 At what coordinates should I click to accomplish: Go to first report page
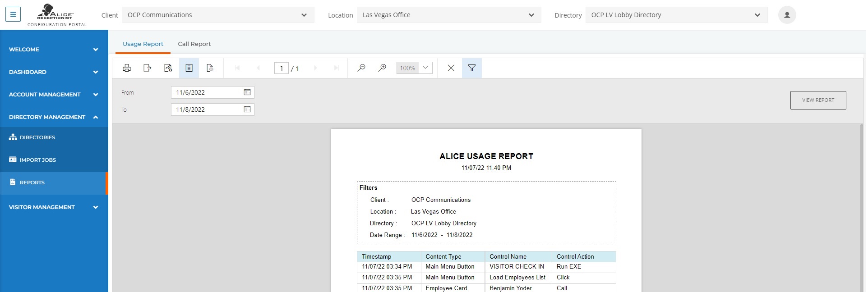tap(237, 68)
